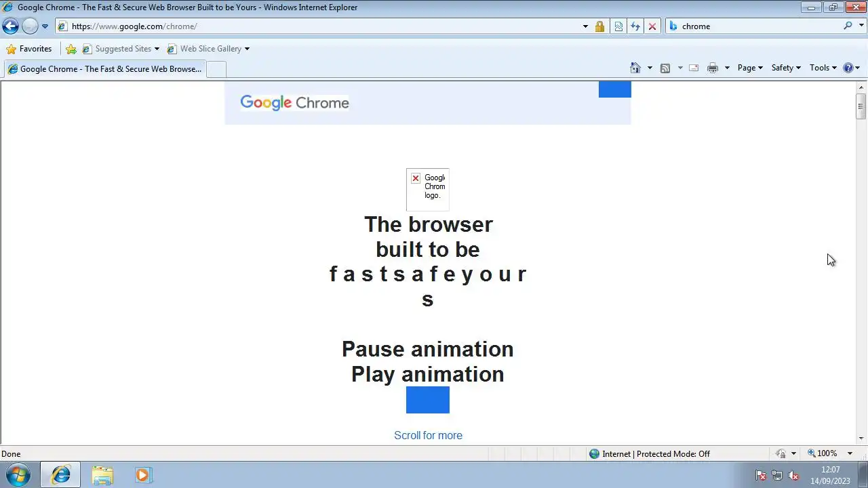This screenshot has width=868, height=488.
Task: Click the address bar URL field
Action: (x=319, y=26)
